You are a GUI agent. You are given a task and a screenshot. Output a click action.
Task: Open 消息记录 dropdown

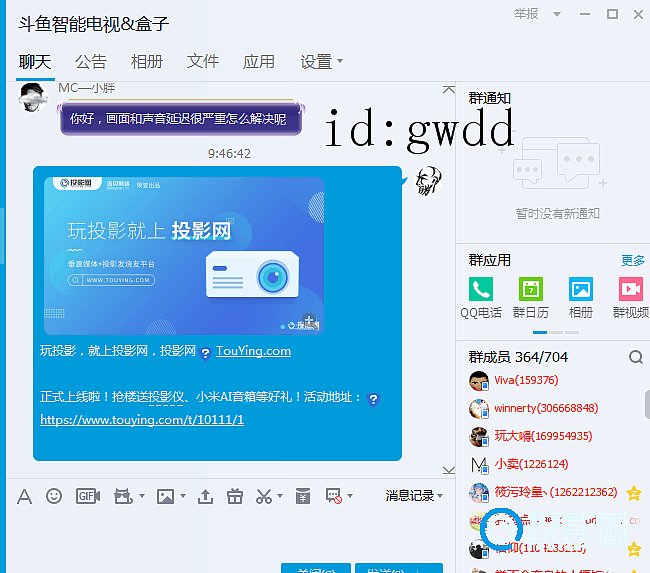[414, 495]
